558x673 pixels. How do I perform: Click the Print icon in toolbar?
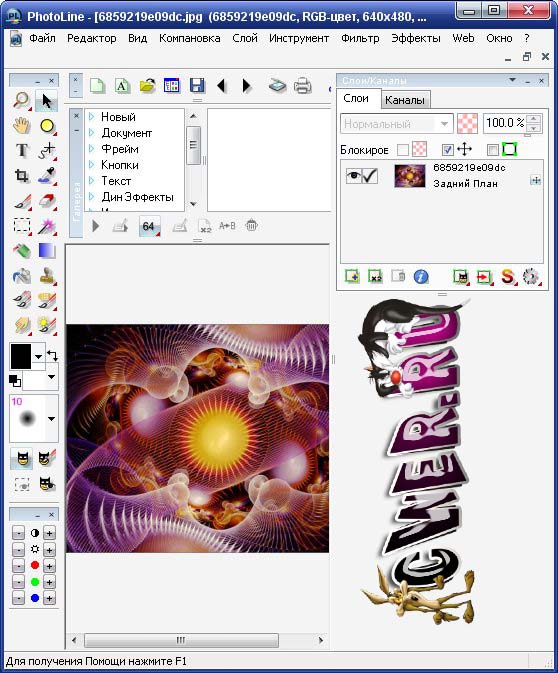(x=303, y=85)
